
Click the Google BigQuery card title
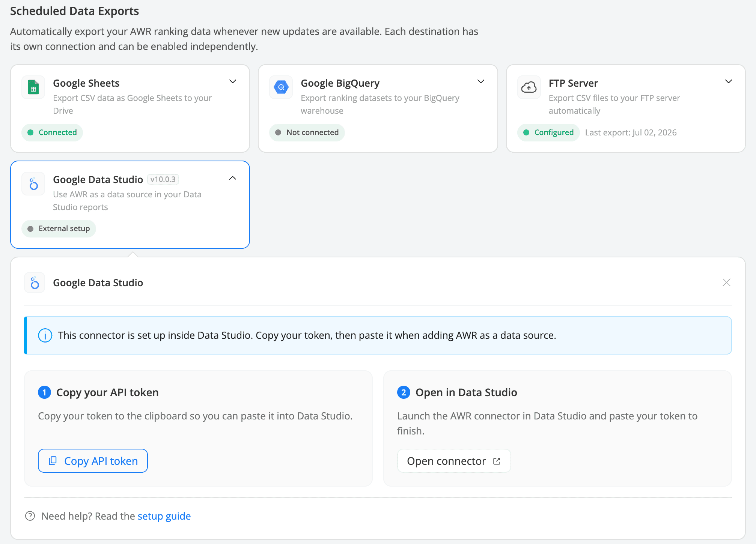pos(340,83)
